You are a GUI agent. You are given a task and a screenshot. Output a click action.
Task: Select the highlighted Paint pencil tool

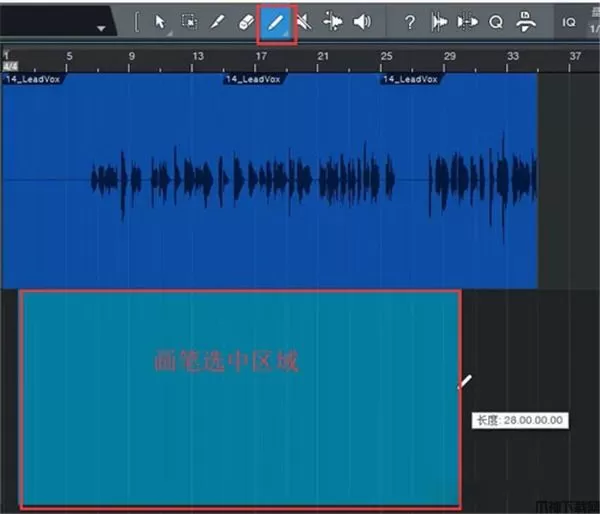(x=276, y=22)
